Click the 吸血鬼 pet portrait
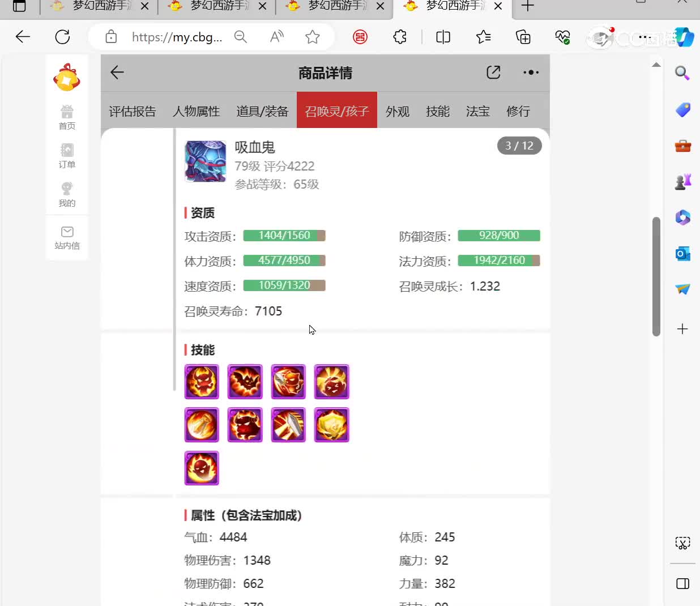This screenshot has height=606, width=700. point(206,161)
